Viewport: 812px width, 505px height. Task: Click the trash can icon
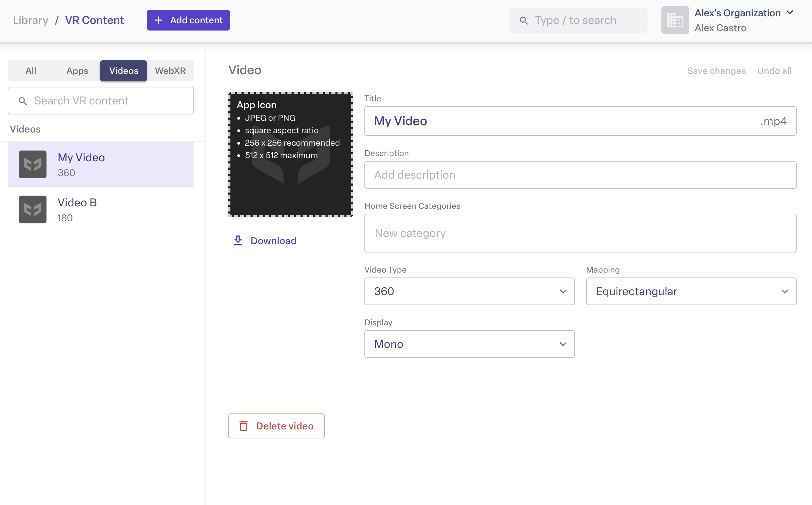(244, 426)
